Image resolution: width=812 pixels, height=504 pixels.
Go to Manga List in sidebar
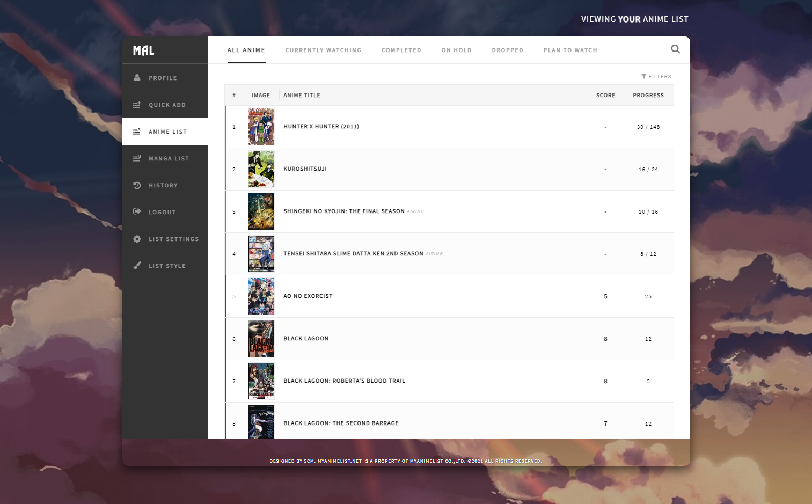click(169, 158)
